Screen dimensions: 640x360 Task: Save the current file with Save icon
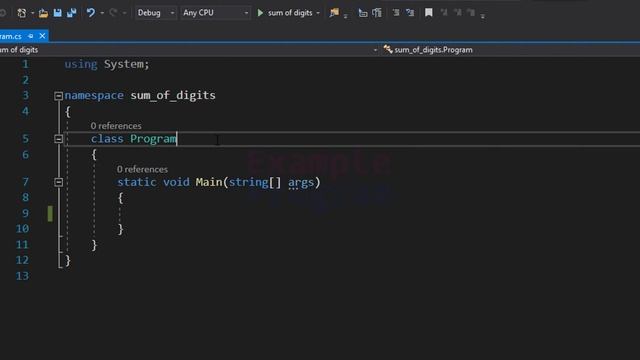58,13
